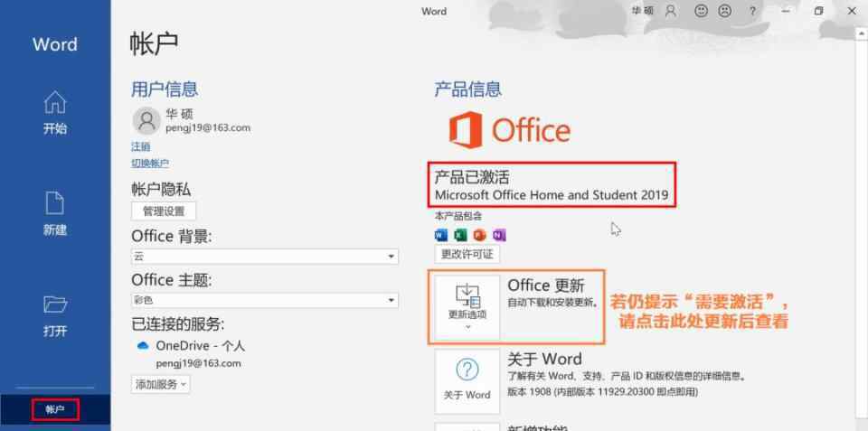Click the OneDrive - 个人 service entry

(x=201, y=346)
